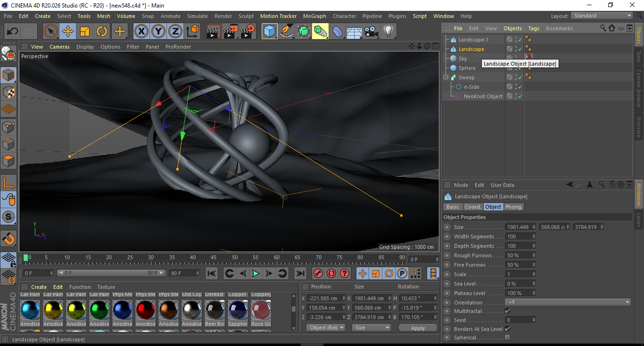Open the Basic attributes tab
This screenshot has width=644, height=346.
pyautogui.click(x=453, y=207)
